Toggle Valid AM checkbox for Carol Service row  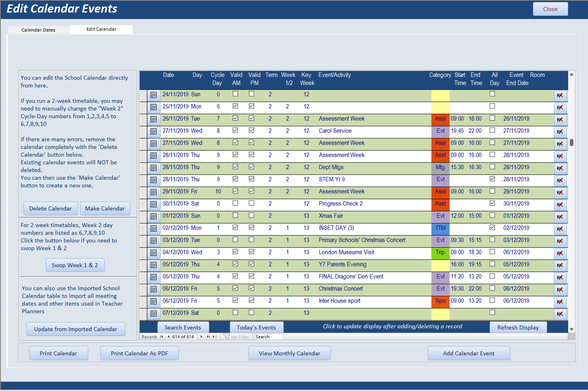pyautogui.click(x=235, y=130)
